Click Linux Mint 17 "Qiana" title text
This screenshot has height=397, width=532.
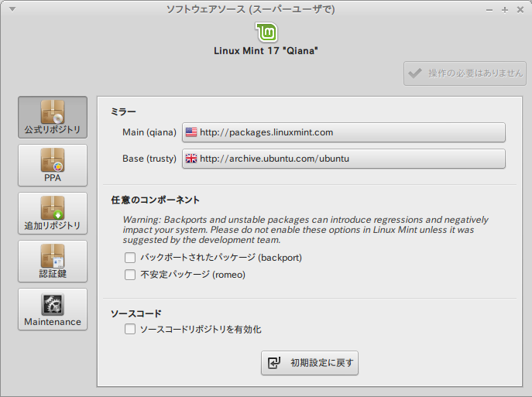[266, 51]
